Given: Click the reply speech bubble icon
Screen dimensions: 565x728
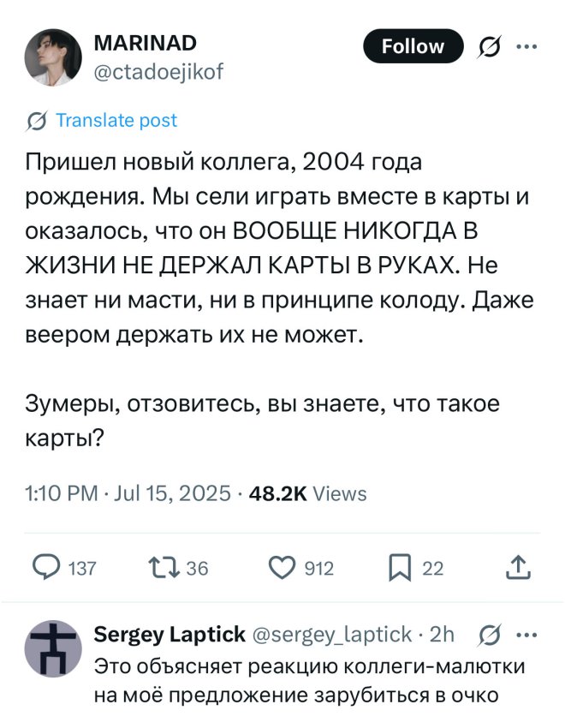Looking at the screenshot, I should pos(45,566).
